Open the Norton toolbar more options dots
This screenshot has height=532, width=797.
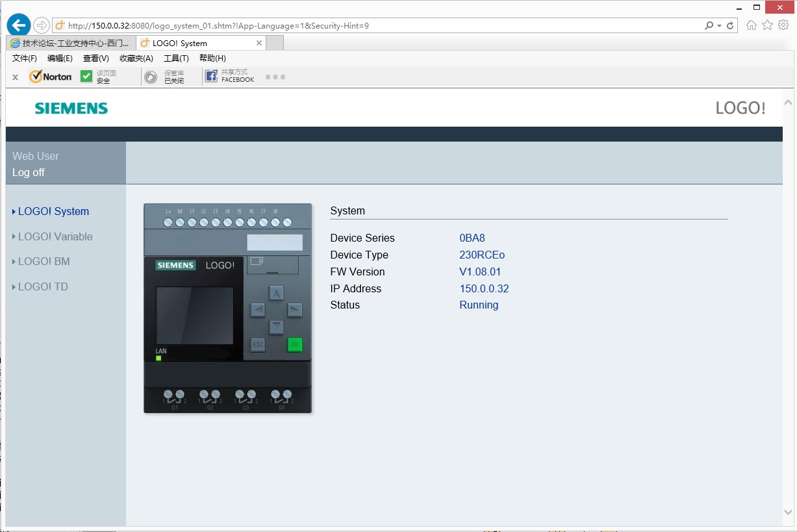point(275,77)
